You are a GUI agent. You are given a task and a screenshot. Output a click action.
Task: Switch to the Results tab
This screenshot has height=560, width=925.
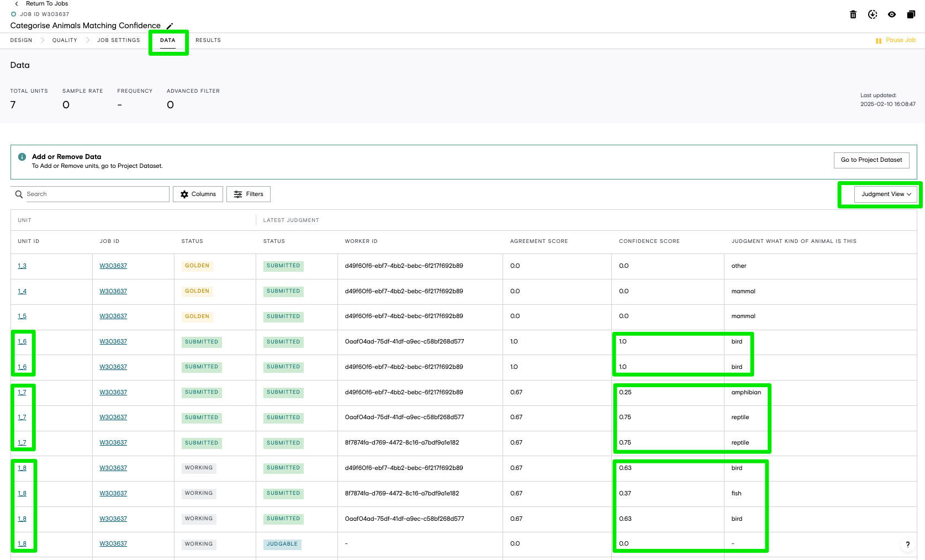click(x=208, y=40)
